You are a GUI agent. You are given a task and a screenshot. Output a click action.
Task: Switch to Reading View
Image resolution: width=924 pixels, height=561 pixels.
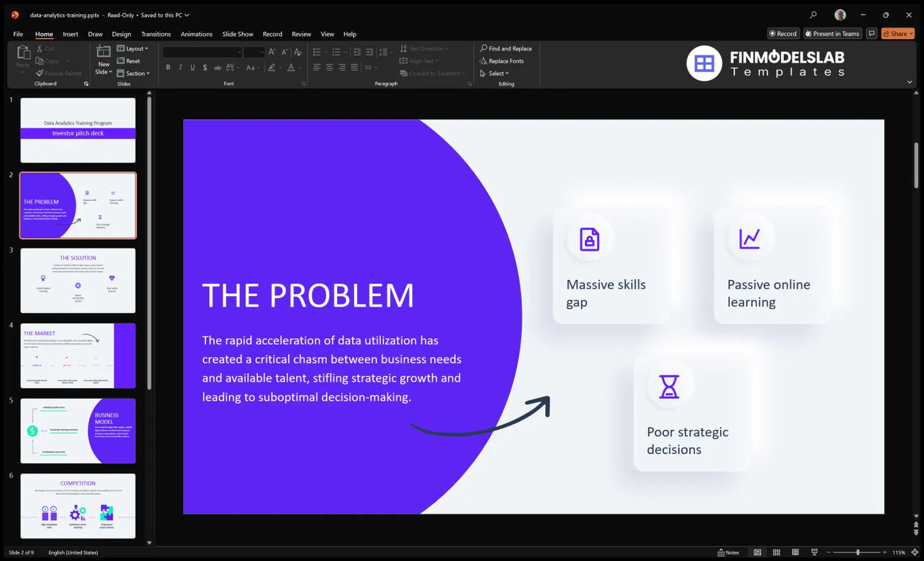795,552
